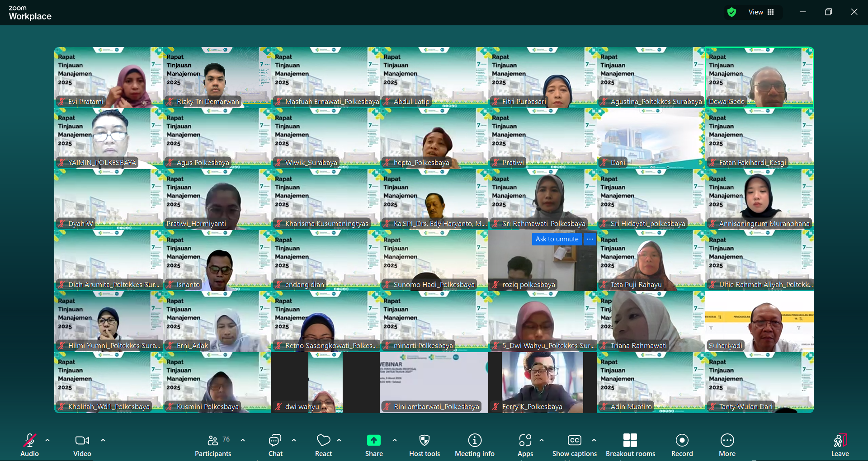Open Meeting info

pyautogui.click(x=474, y=440)
